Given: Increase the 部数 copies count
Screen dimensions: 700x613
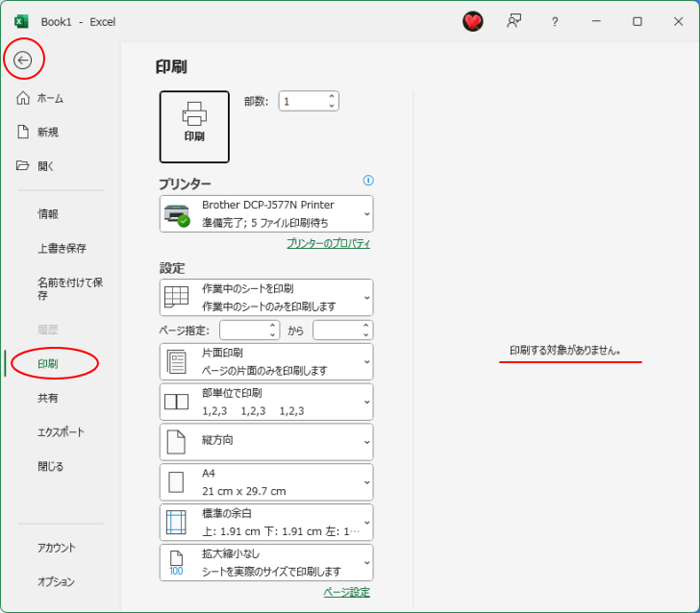Looking at the screenshot, I should pyautogui.click(x=332, y=96).
